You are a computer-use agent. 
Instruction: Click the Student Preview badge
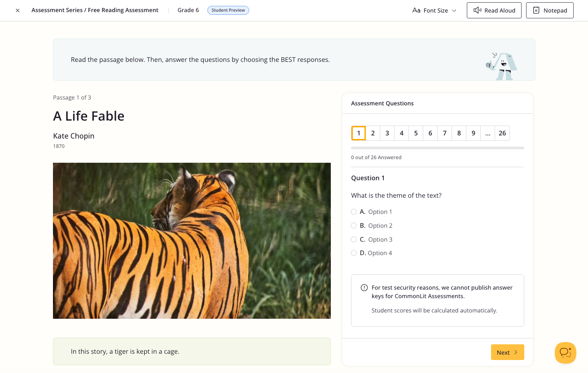click(x=228, y=10)
